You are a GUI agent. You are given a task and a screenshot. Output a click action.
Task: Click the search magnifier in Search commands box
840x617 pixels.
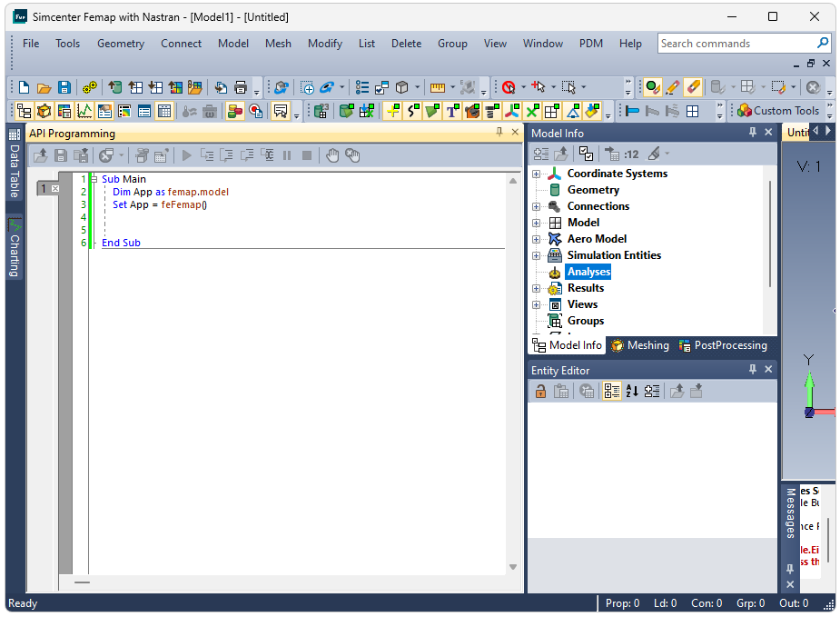coord(823,43)
